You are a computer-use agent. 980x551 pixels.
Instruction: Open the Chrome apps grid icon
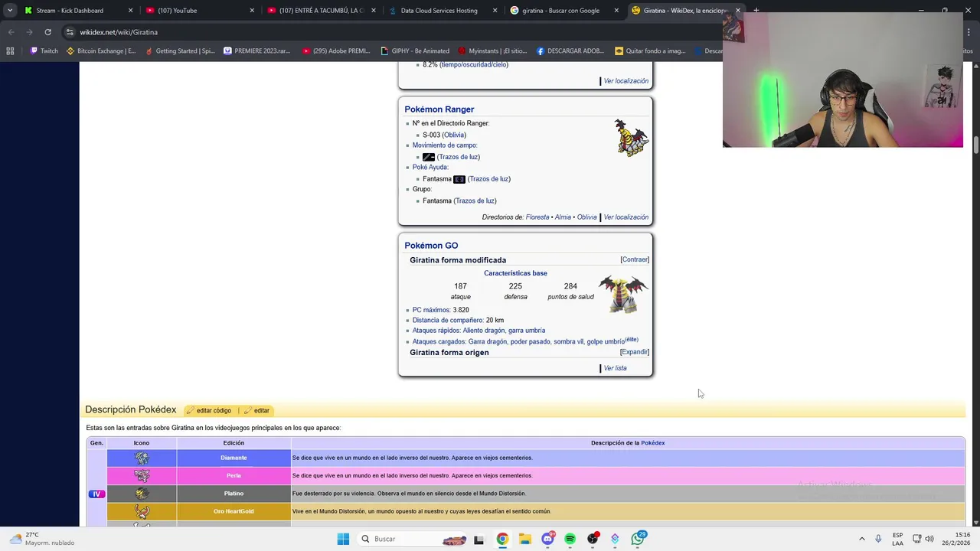(10, 51)
